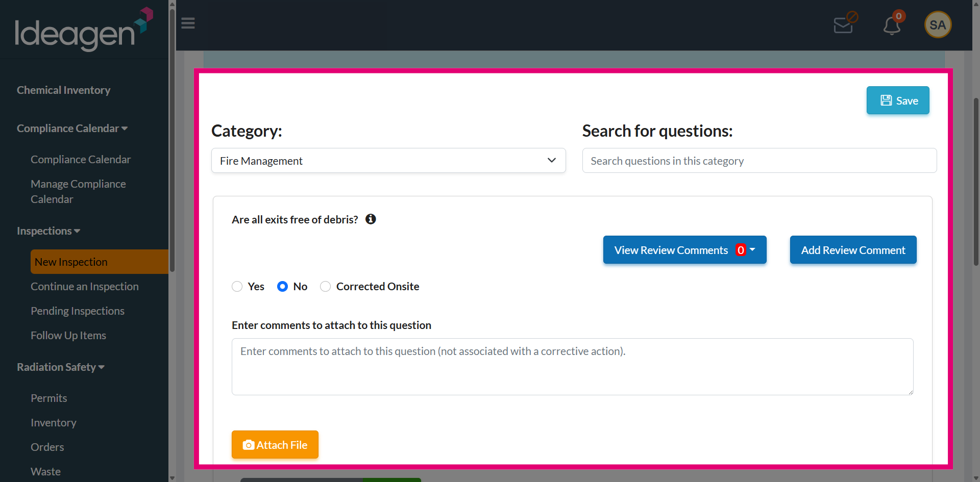
Task: Click the Ideagen logo
Action: (84, 29)
